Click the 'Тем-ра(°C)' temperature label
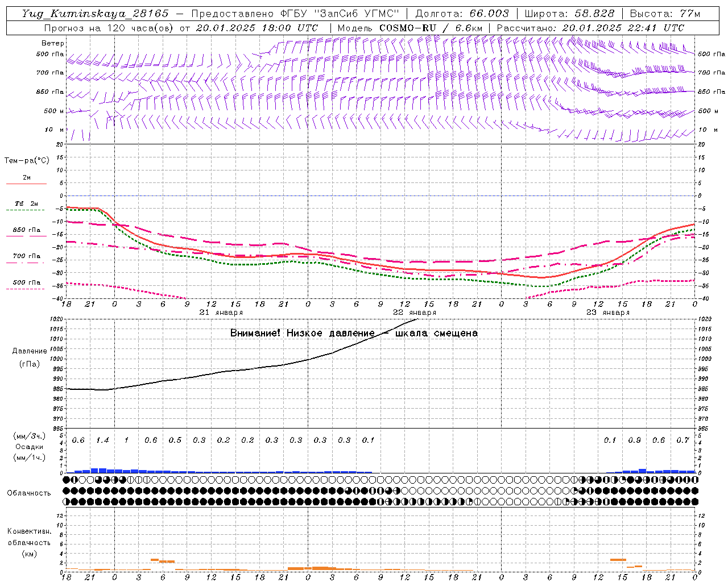The height and width of the screenshot is (582, 728). 27,161
